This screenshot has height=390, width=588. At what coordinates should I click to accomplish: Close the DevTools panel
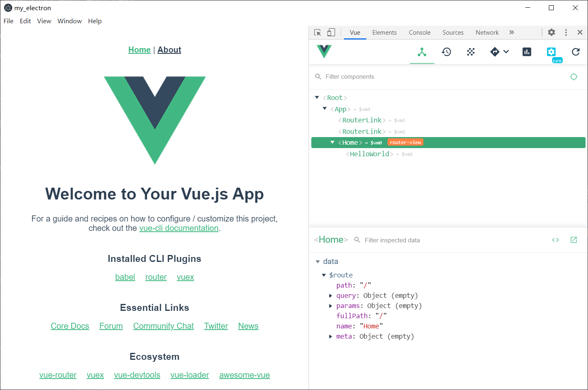point(580,32)
